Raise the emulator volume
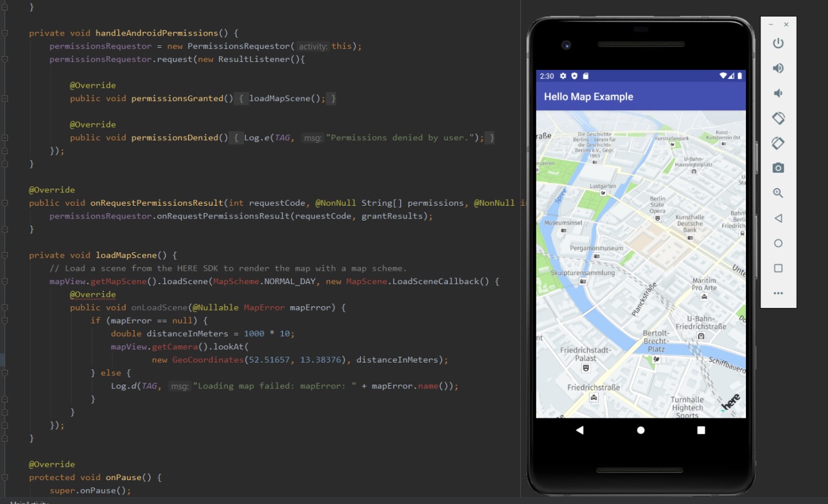This screenshot has height=504, width=828. (x=778, y=68)
